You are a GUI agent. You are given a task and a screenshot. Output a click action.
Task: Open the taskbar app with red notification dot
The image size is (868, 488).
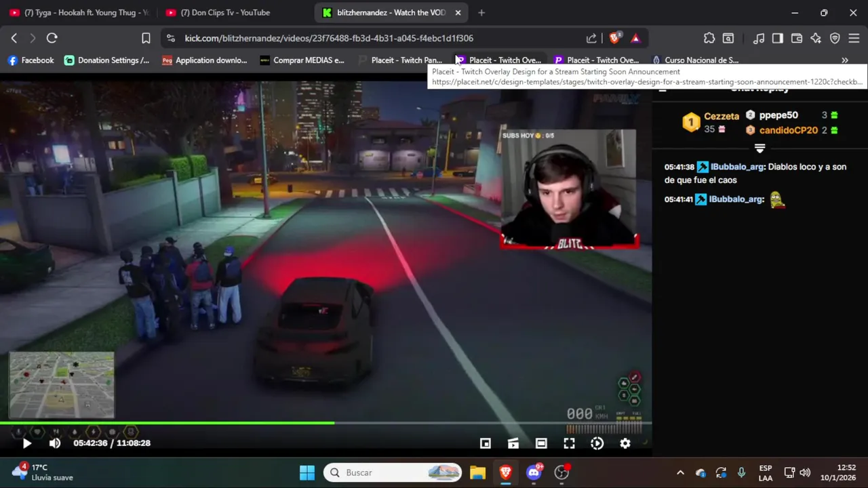click(562, 472)
